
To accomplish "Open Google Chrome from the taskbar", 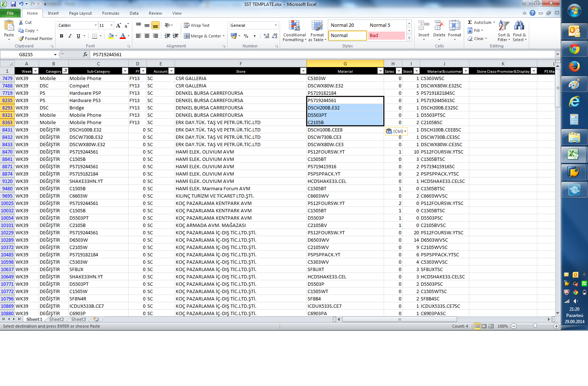I will (x=574, y=49).
